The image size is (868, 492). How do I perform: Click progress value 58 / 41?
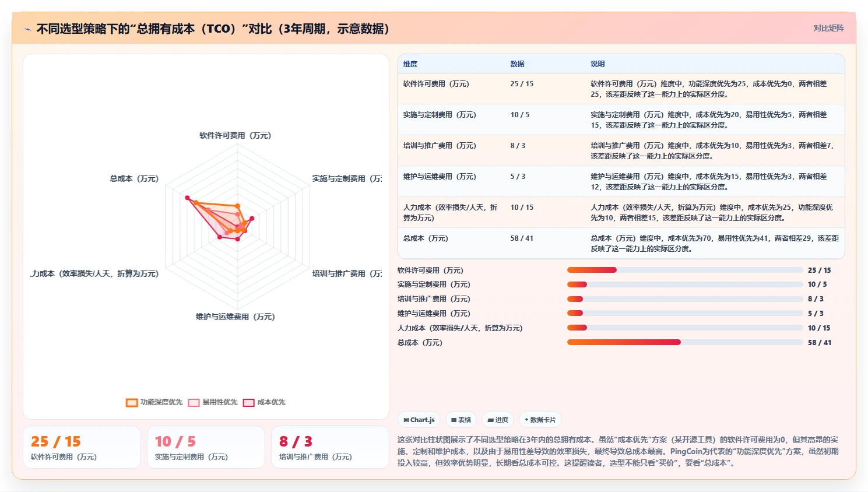(x=820, y=343)
